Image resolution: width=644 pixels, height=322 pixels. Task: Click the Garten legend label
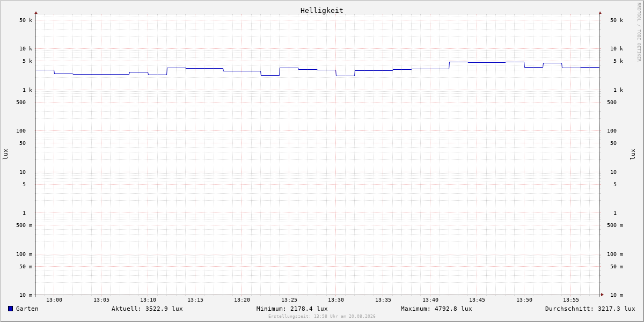tap(27, 309)
